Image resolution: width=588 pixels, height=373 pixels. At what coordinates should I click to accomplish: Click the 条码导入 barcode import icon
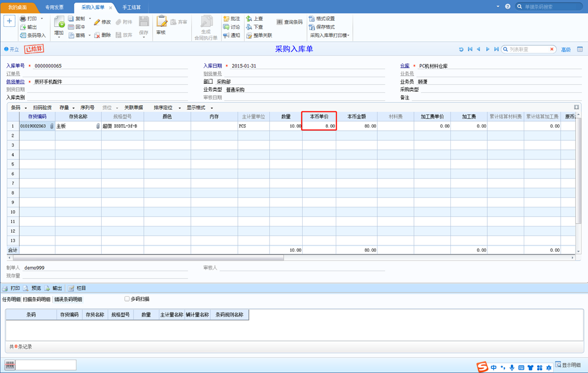click(x=23, y=35)
